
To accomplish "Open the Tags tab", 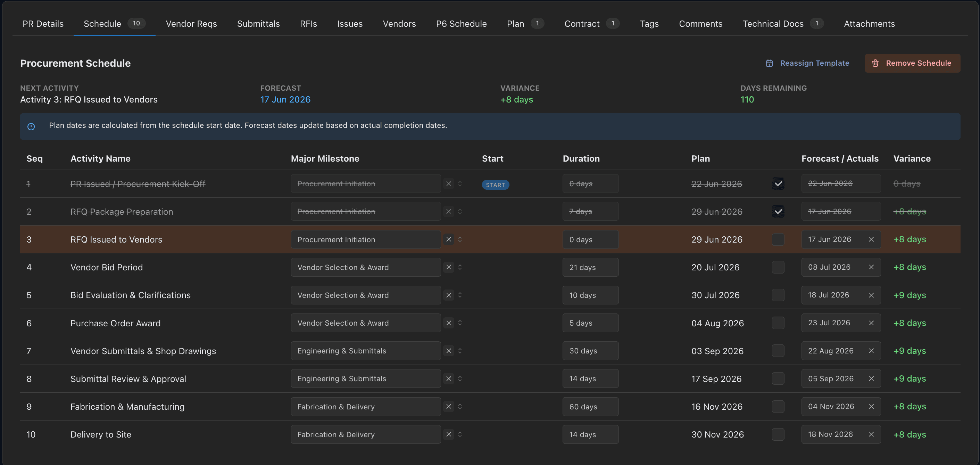I will click(649, 24).
